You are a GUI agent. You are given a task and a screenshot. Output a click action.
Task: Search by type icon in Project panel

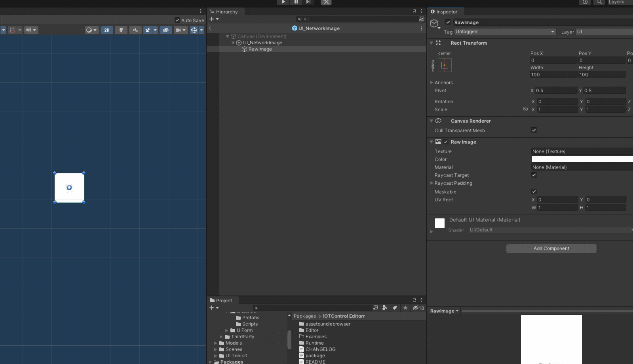(384, 308)
